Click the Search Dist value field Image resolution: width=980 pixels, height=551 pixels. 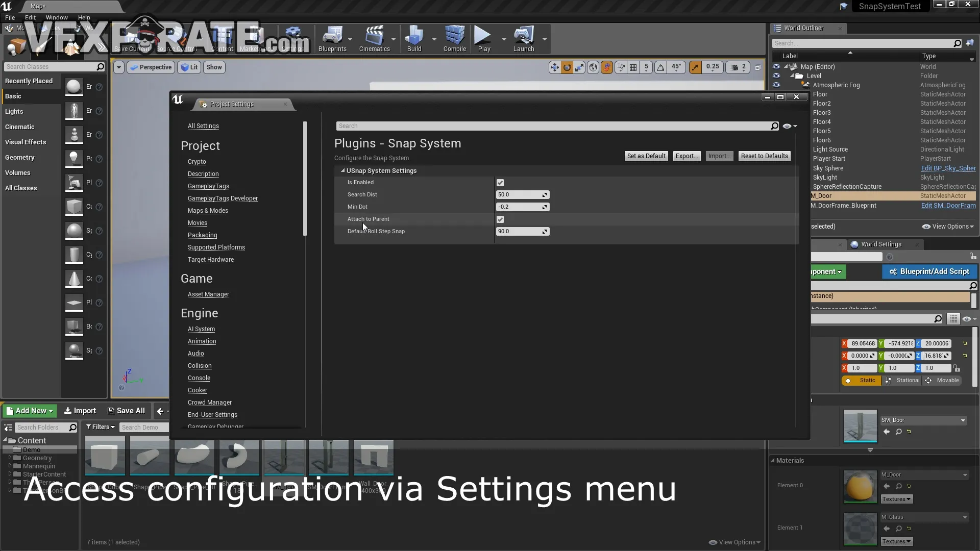522,195
